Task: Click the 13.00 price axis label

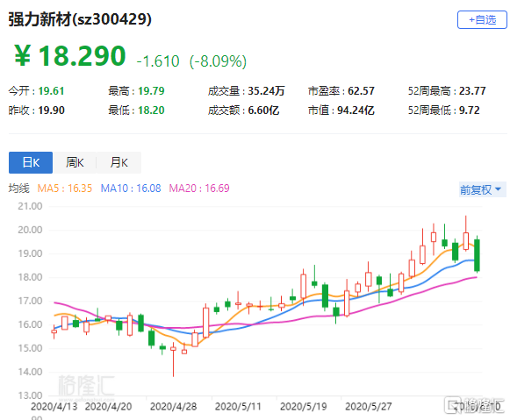Action: point(30,395)
